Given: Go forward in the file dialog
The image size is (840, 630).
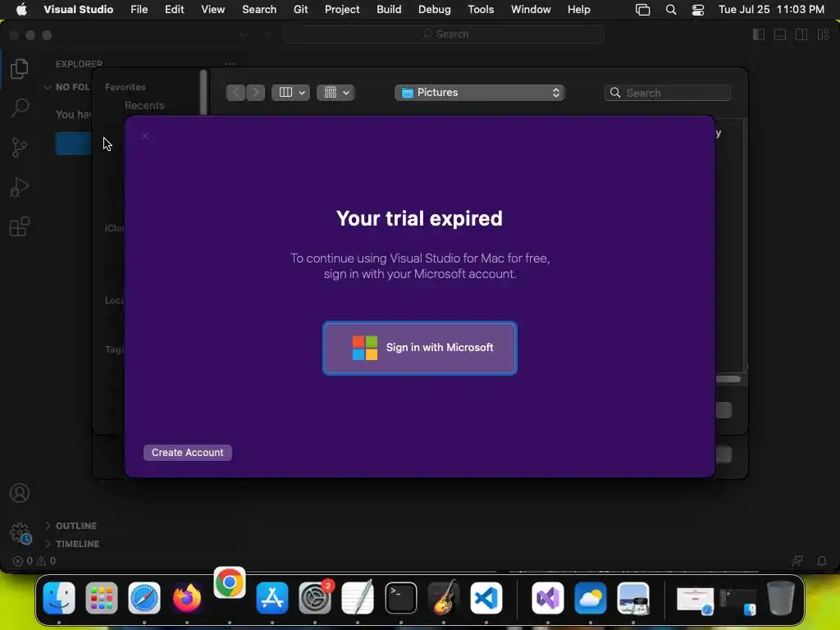Looking at the screenshot, I should pos(256,93).
